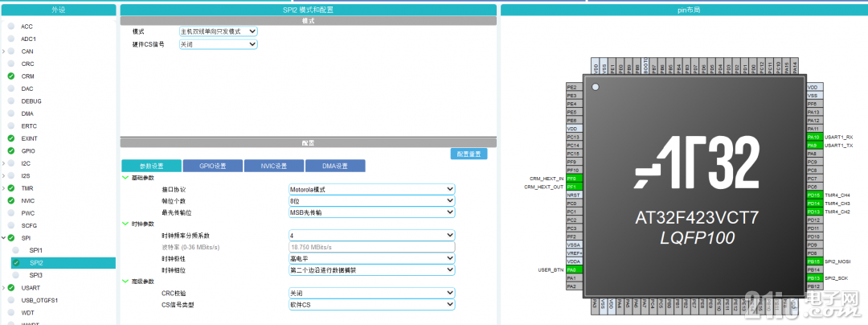Click the green PD15 pin on chip

pyautogui.click(x=813, y=195)
